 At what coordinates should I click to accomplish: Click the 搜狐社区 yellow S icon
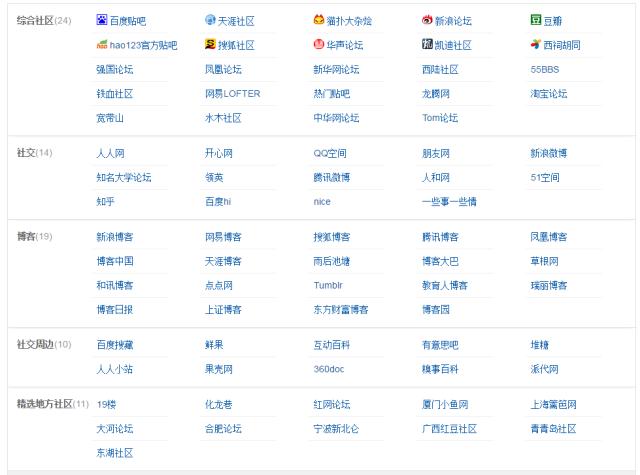[x=210, y=44]
